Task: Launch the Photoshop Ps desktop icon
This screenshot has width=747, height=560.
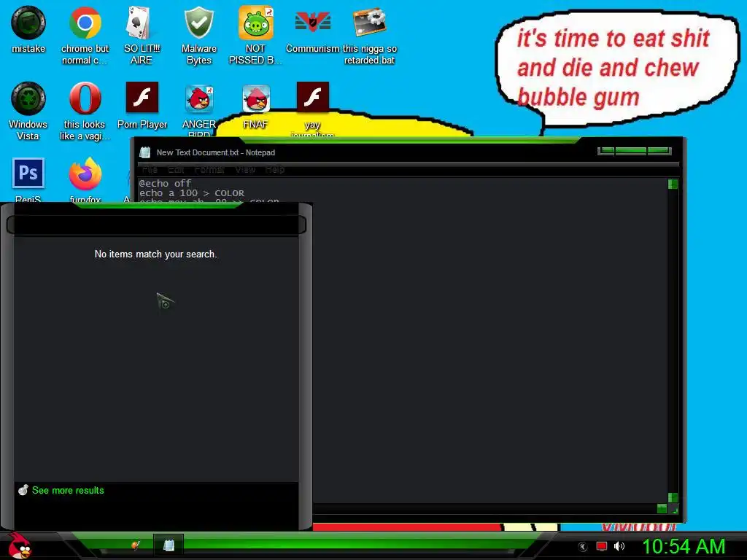Action: [28, 173]
